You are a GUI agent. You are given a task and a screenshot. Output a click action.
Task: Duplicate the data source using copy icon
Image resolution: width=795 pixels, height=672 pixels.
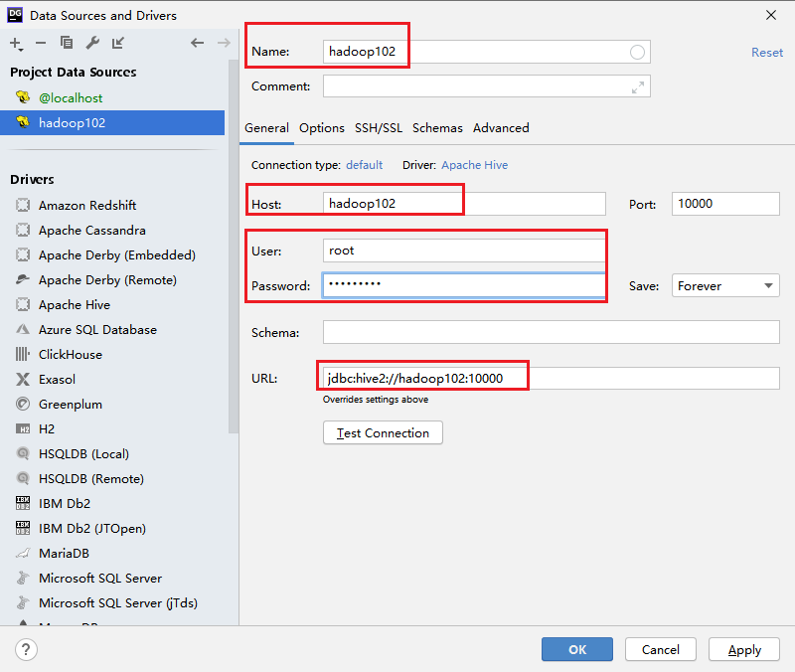pos(67,43)
